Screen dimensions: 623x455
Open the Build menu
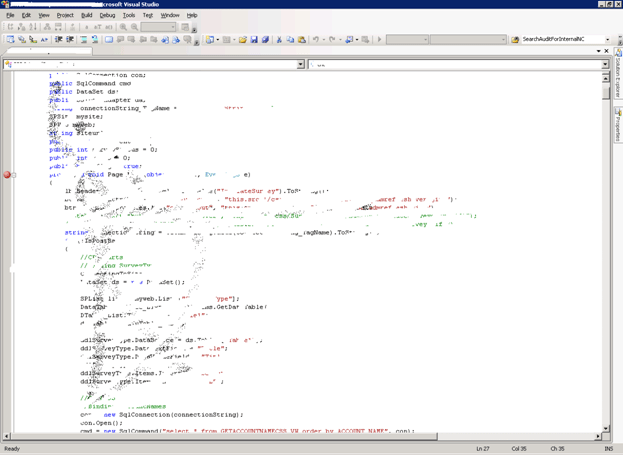click(x=87, y=15)
